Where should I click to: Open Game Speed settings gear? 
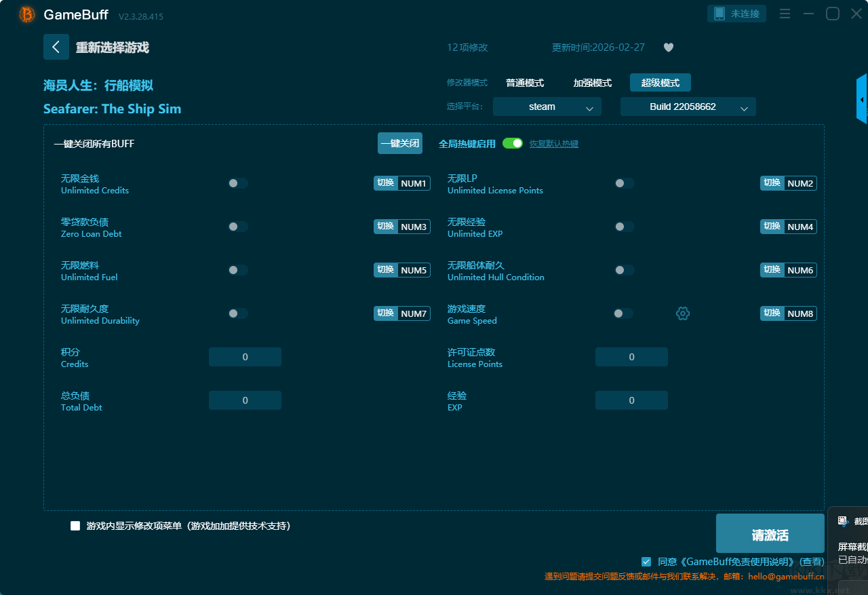pos(683,313)
